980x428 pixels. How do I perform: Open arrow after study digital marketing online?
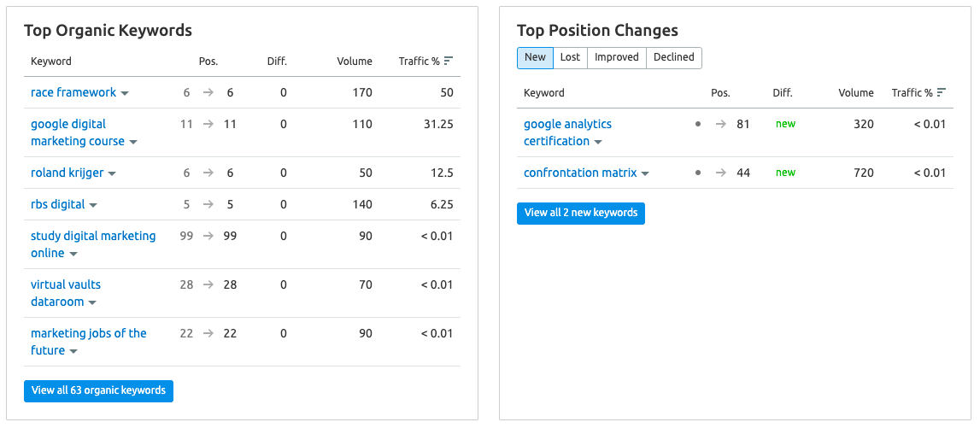[x=73, y=254]
